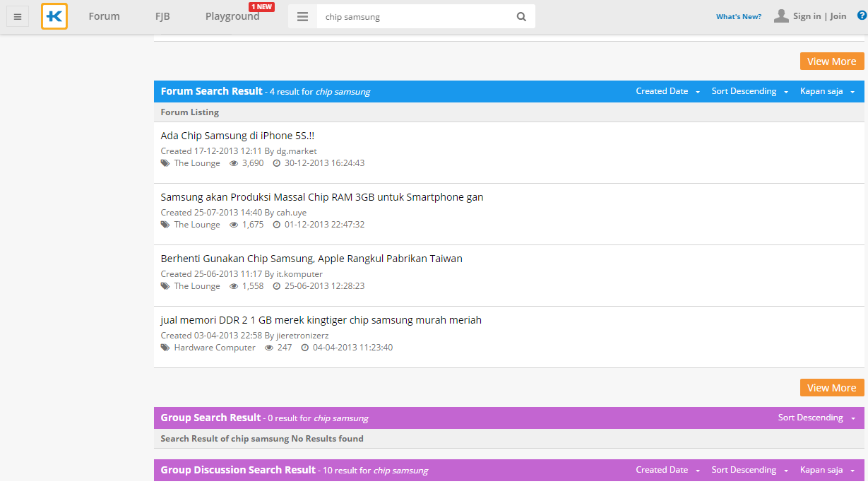868x484 pixels.
Task: Click author jieretronizerz
Action: (303, 336)
